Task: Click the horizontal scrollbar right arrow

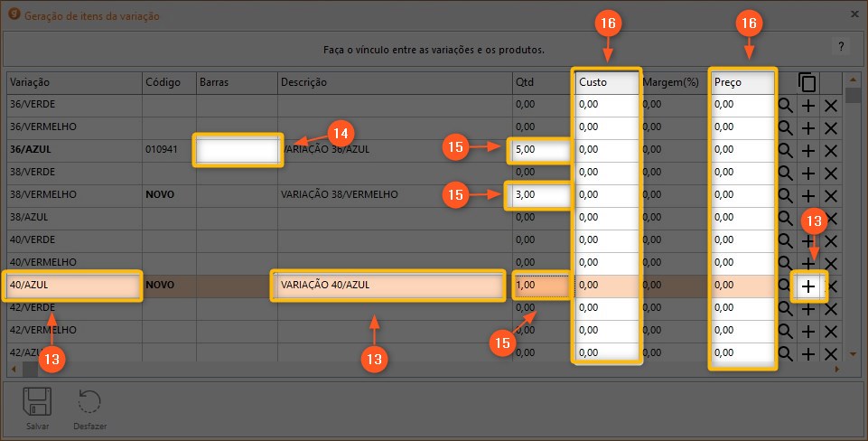Action: 837,369
